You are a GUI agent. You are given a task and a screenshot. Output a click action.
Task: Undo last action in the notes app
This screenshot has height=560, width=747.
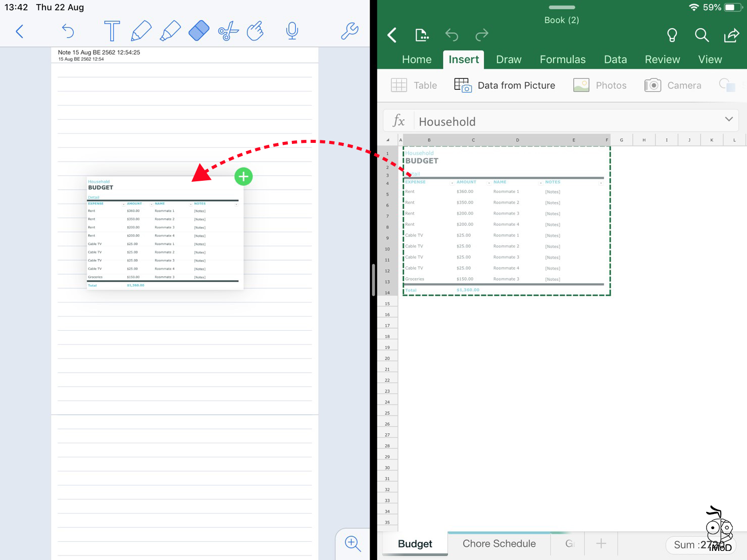pyautogui.click(x=68, y=31)
